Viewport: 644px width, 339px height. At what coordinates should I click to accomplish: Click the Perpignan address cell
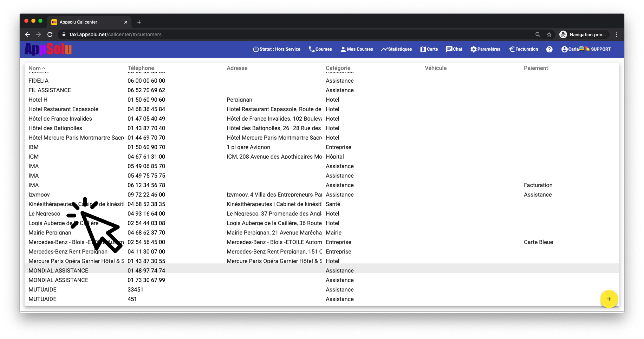239,100
